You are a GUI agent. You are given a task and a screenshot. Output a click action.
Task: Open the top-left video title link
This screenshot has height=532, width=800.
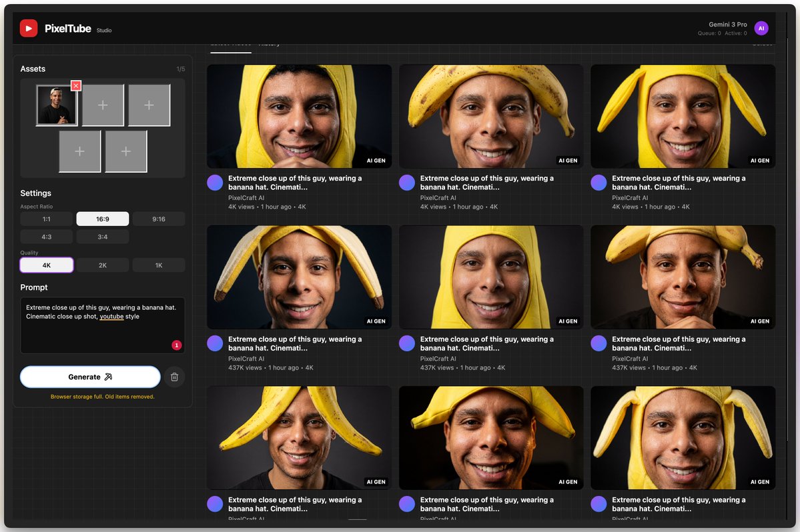(x=295, y=183)
